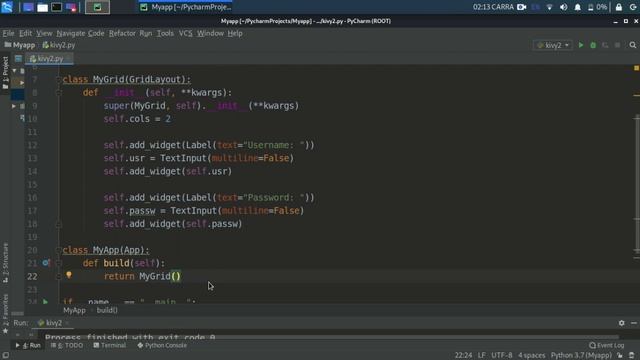
Task: Open the Run menu
Action: pos(146,33)
